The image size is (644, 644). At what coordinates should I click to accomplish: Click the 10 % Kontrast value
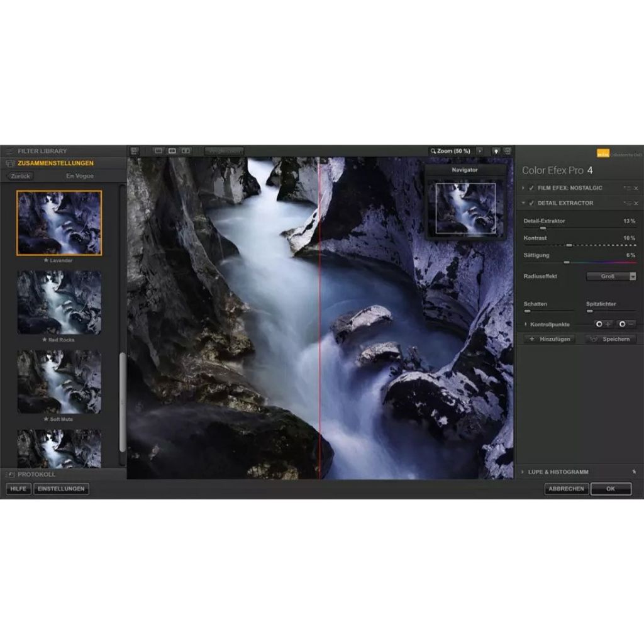coord(629,238)
